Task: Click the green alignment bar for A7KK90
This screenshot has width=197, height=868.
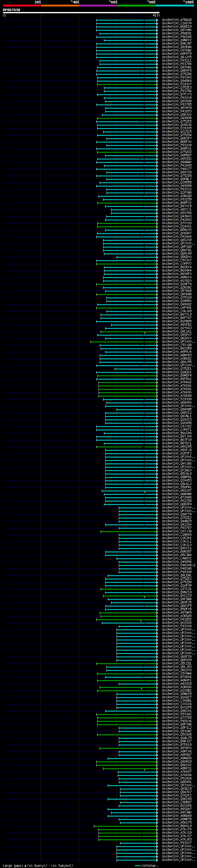Action: [128, 393]
